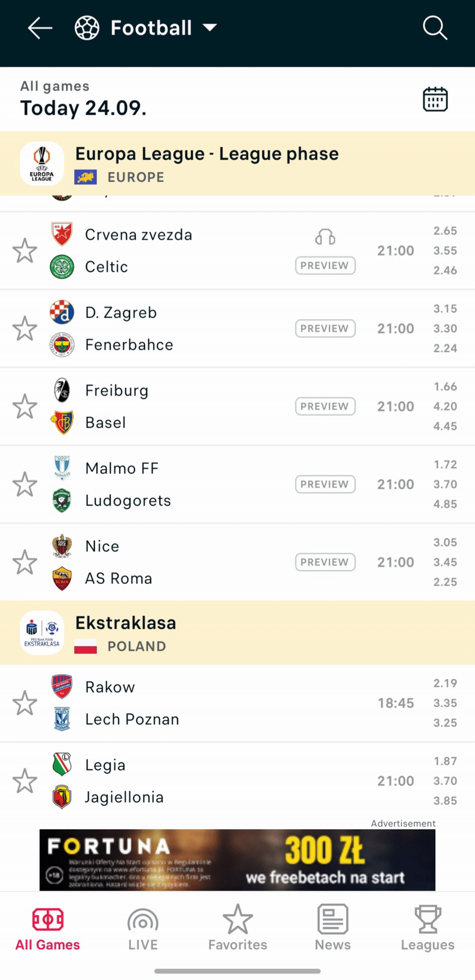Open the search magnifier icon
475x980 pixels.
pyautogui.click(x=435, y=28)
